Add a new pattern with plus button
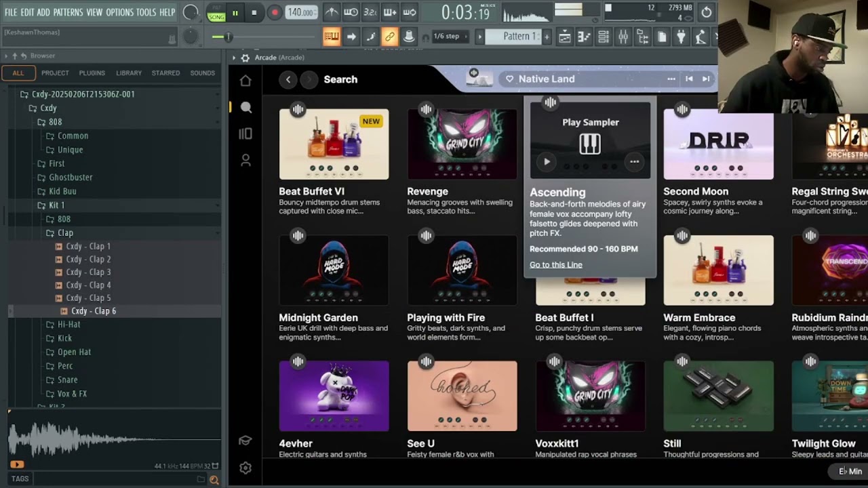Viewport: 868px width, 488px height. (547, 37)
